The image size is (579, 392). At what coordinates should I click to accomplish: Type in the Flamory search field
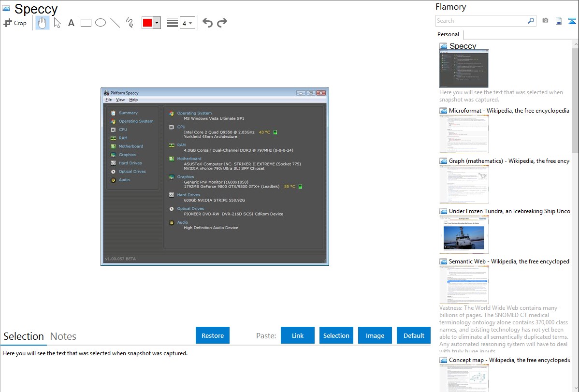481,21
